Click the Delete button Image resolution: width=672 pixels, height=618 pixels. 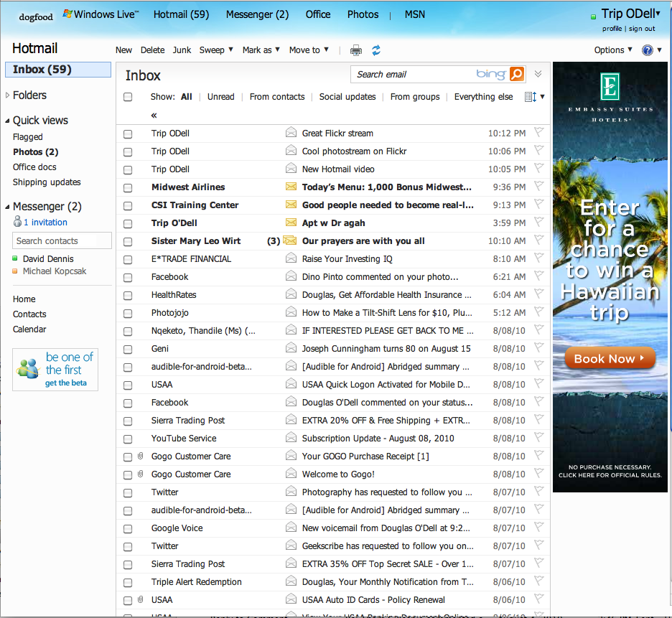(x=153, y=50)
